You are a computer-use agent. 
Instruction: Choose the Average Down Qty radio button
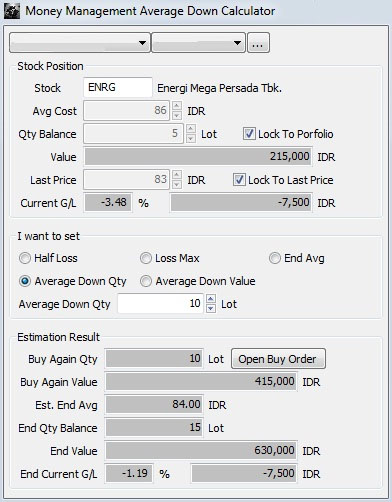click(x=25, y=281)
